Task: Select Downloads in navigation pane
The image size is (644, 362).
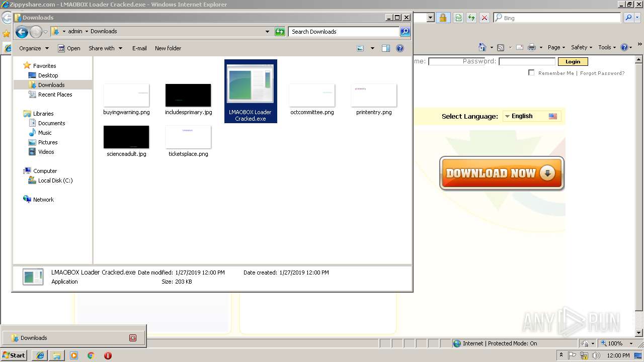Action: click(51, 85)
